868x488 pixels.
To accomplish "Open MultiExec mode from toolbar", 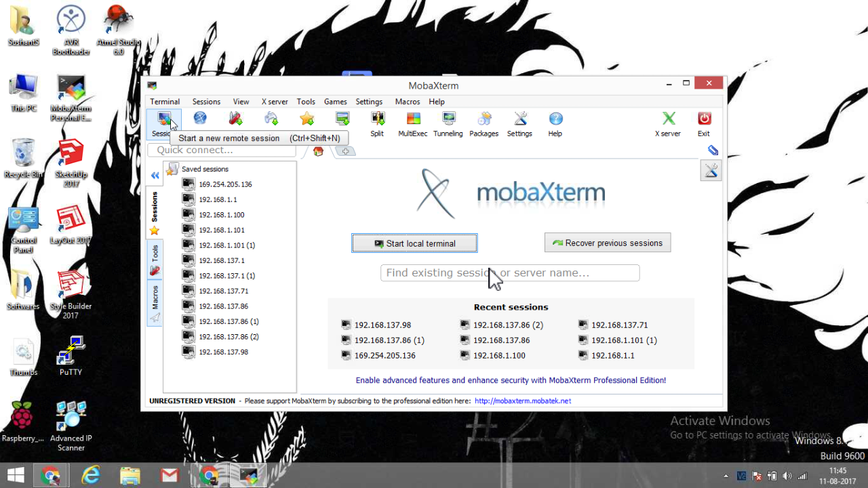I will point(413,124).
